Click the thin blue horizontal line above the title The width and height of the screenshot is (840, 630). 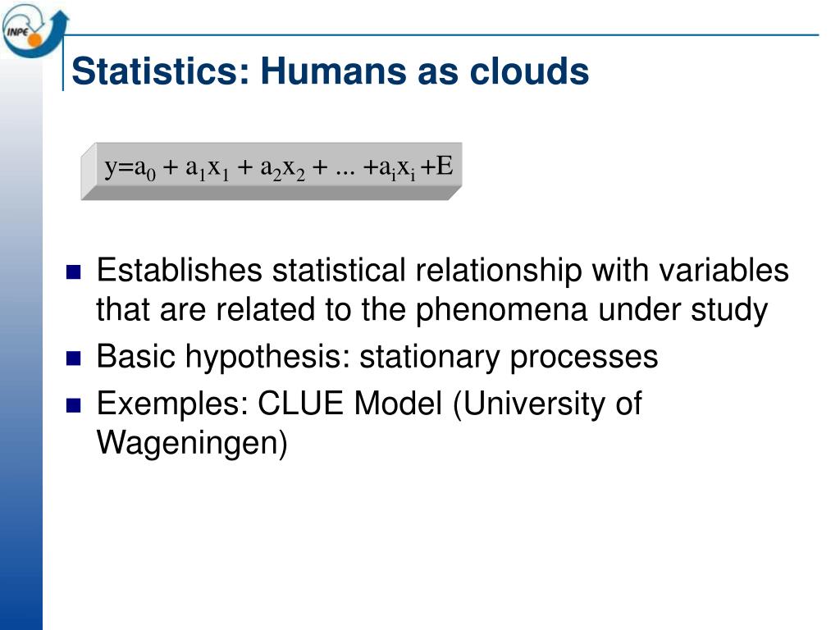442,35
